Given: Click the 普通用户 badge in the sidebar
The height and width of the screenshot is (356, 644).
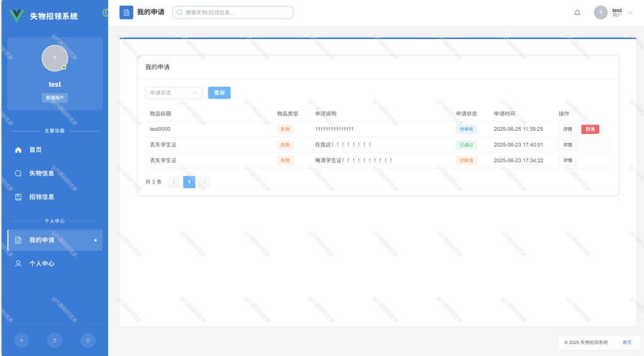Looking at the screenshot, I should pos(55,97).
